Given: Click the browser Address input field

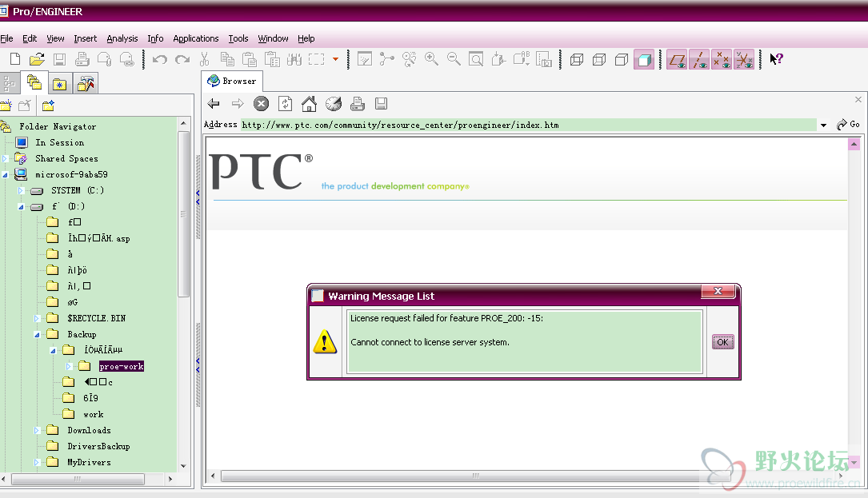Looking at the screenshot, I should (528, 125).
